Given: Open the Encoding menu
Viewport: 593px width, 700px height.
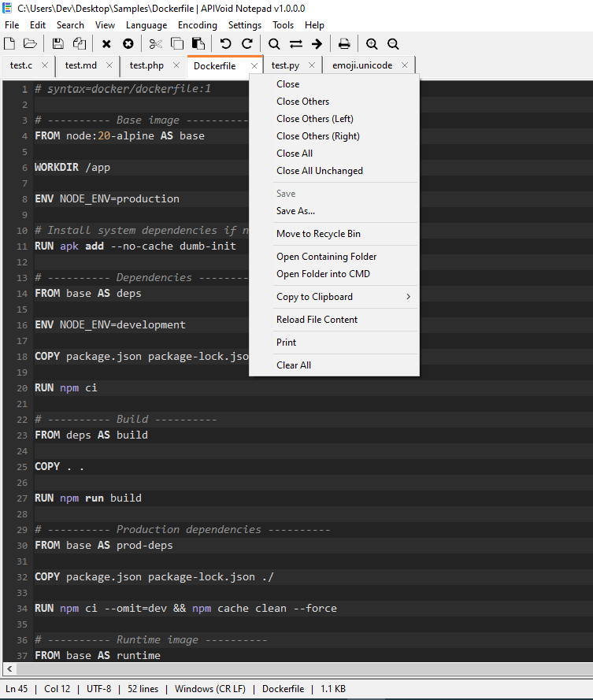Looking at the screenshot, I should (198, 25).
